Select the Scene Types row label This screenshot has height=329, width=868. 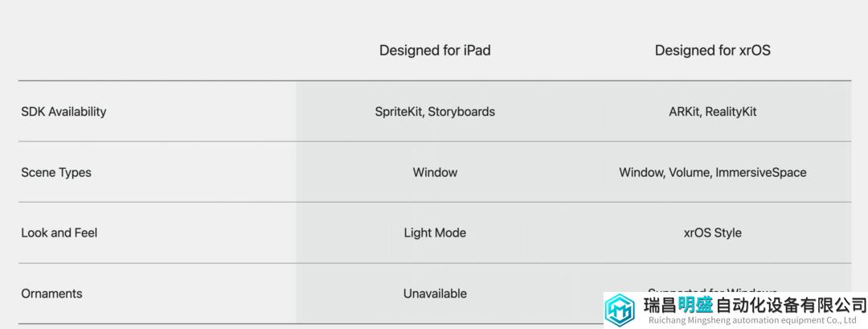pyautogui.click(x=56, y=172)
